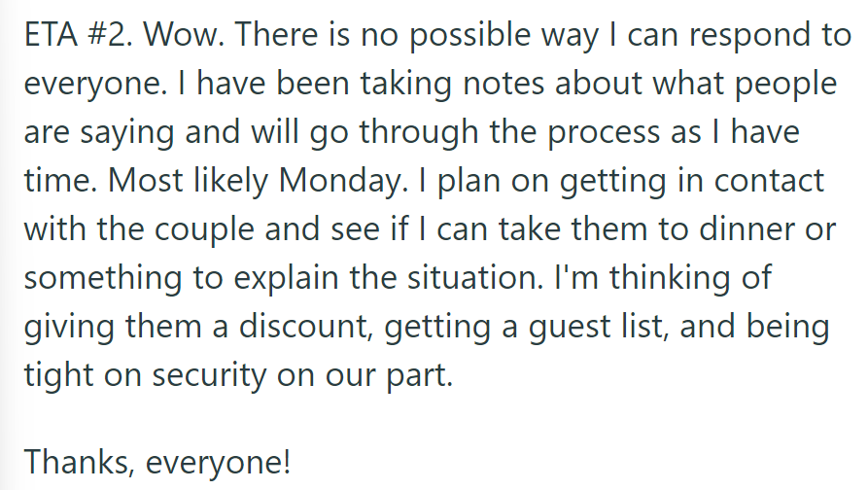Click the 'ETA #2.' text at the start
This screenshot has width=868, height=490.
tap(78, 34)
